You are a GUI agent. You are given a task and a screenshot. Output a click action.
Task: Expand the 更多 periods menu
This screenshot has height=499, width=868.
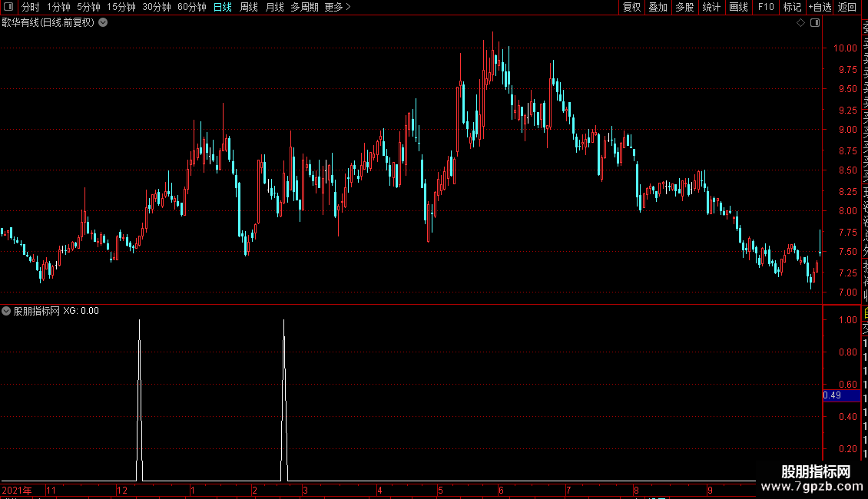pos(337,7)
